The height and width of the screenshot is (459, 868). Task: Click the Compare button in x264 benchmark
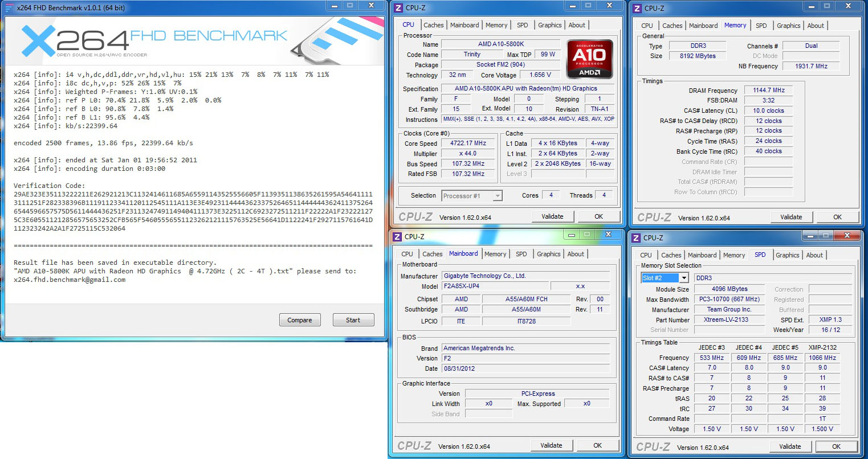coord(300,320)
